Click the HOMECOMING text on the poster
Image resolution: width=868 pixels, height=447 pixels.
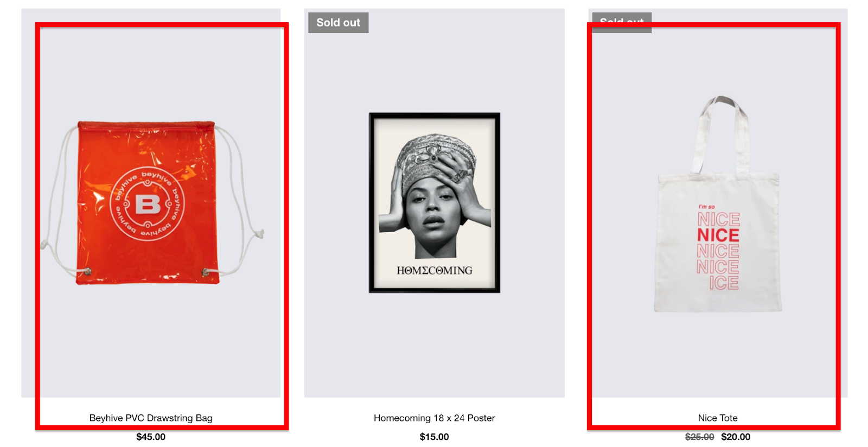coord(435,270)
